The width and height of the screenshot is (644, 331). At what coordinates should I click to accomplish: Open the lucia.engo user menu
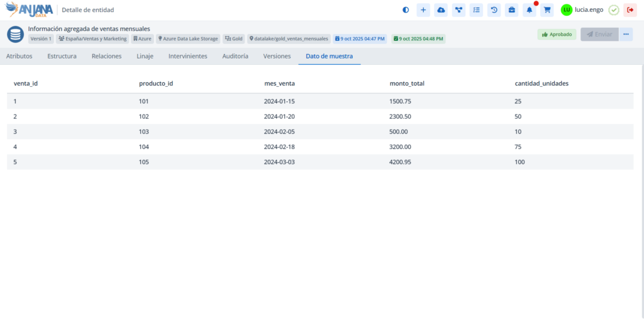[582, 10]
